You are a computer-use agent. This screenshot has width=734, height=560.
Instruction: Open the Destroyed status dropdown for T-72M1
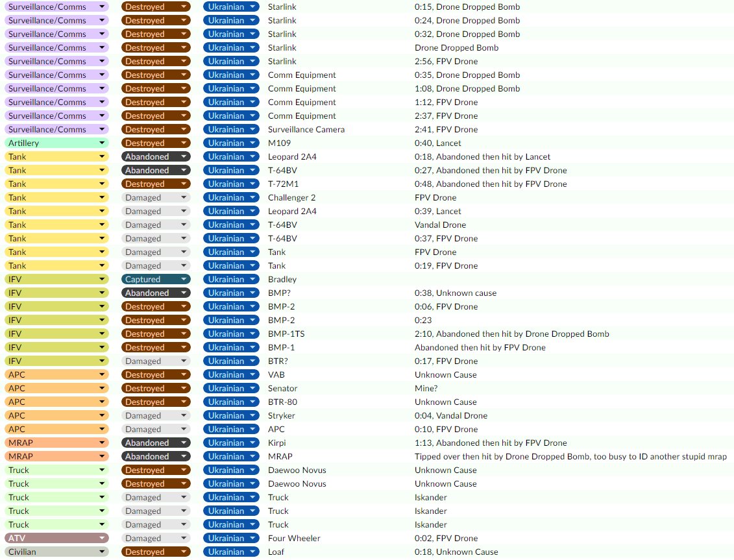pos(156,184)
